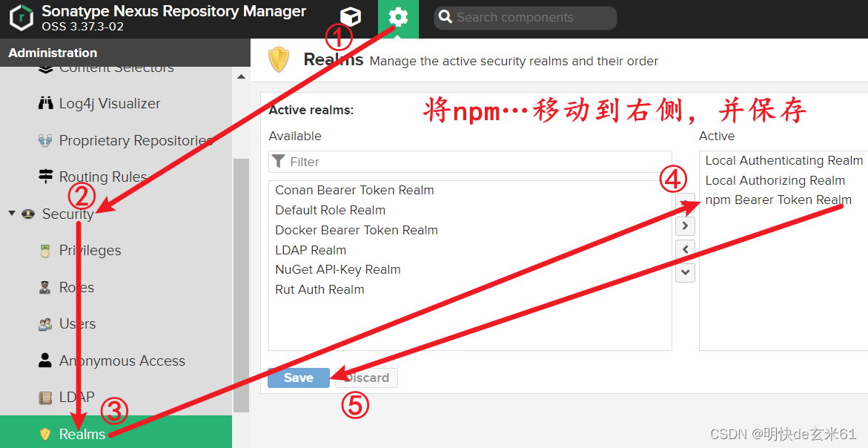Click the Realms shield icon in sidebar
The width and height of the screenshot is (868, 448).
[45, 434]
